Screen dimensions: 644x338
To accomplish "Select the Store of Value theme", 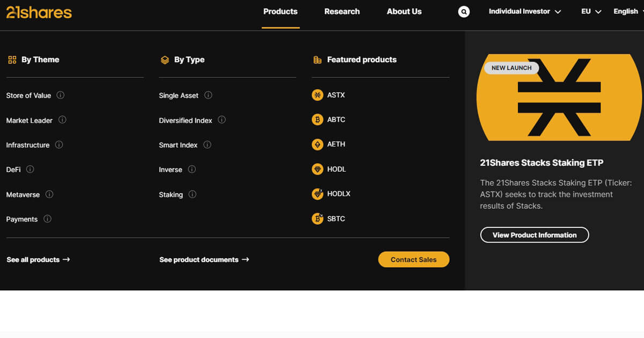I will (x=28, y=95).
